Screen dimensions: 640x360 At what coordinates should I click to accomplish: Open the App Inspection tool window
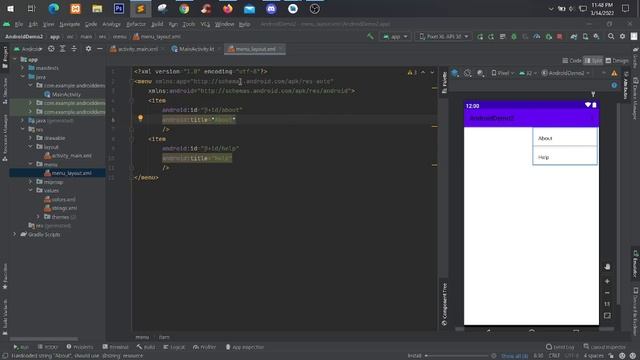pos(245,347)
